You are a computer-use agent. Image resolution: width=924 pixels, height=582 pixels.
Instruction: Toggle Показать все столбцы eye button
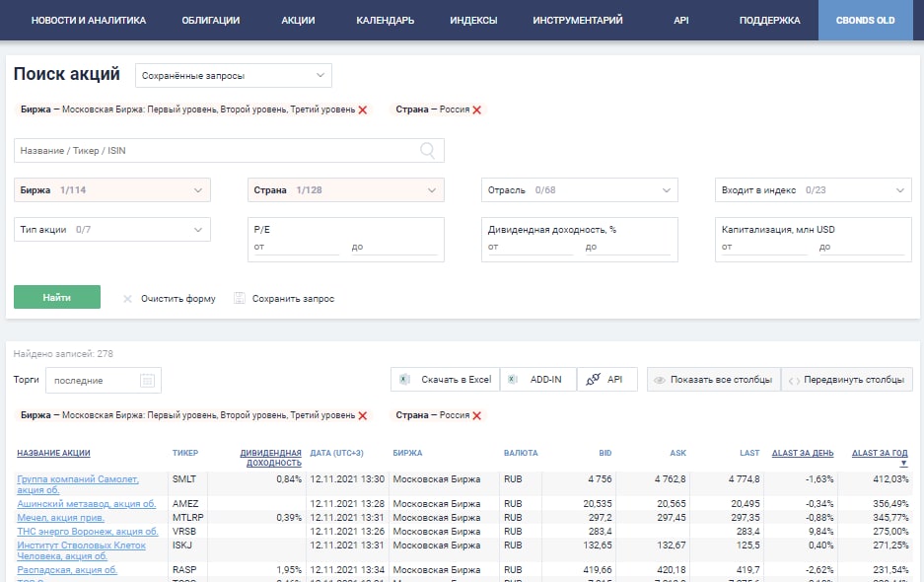pyautogui.click(x=713, y=380)
